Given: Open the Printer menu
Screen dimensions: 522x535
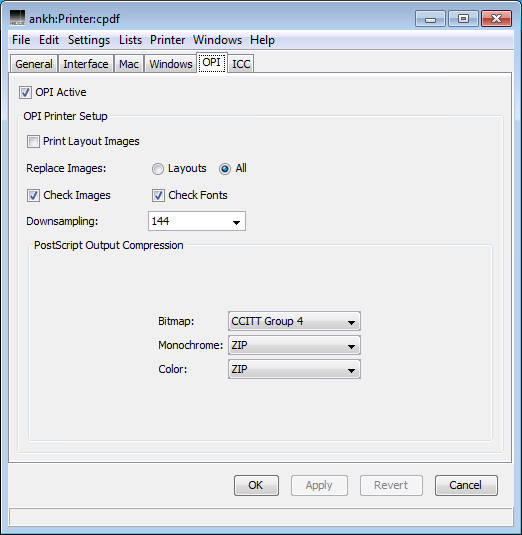Looking at the screenshot, I should click(168, 40).
